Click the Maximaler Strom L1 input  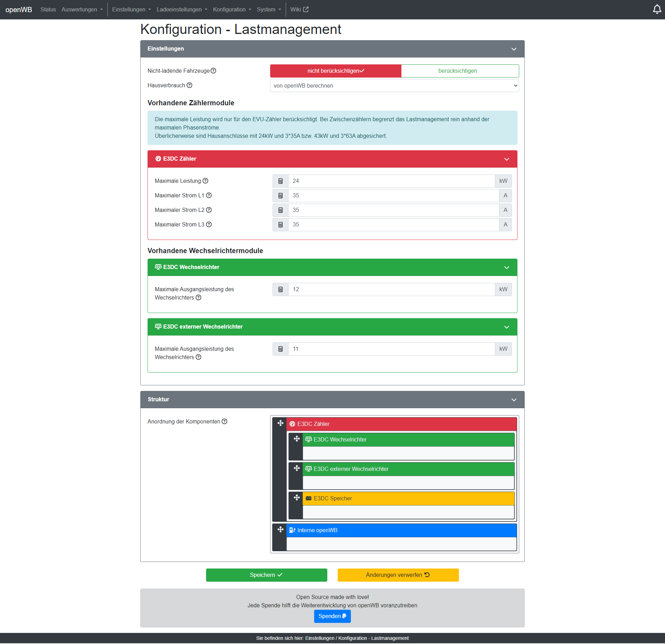pyautogui.click(x=393, y=196)
